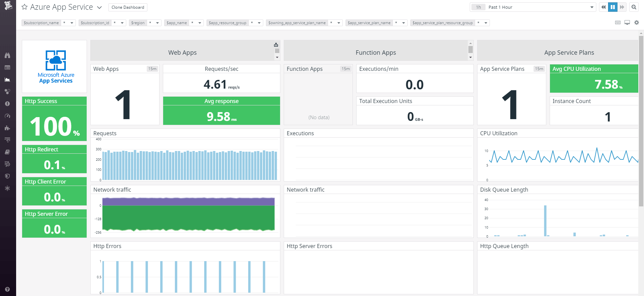The height and width of the screenshot is (296, 644).
Task: Open the Security shield icon in sidebar
Action: click(7, 176)
